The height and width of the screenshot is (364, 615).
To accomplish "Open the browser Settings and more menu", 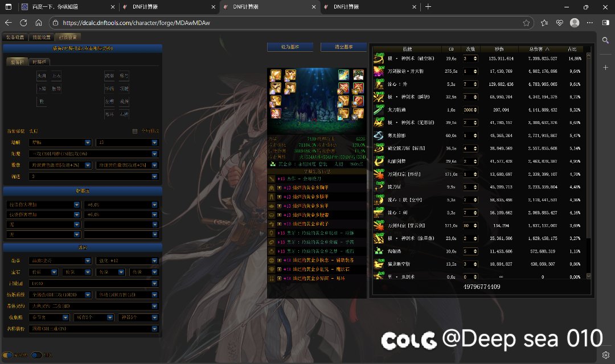I will [590, 23].
